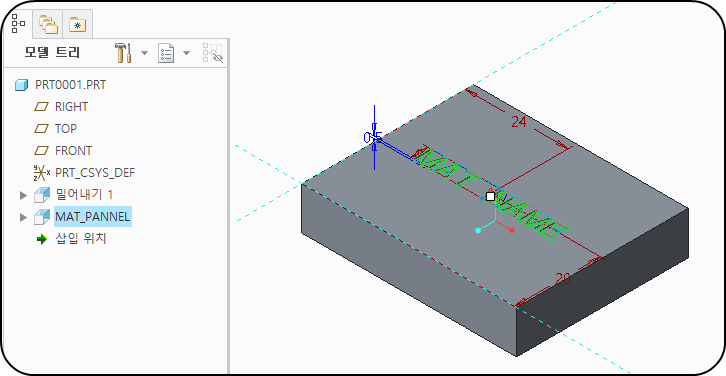Click the MAT_PANNEL cube icon
The height and width of the screenshot is (376, 726).
click(42, 217)
